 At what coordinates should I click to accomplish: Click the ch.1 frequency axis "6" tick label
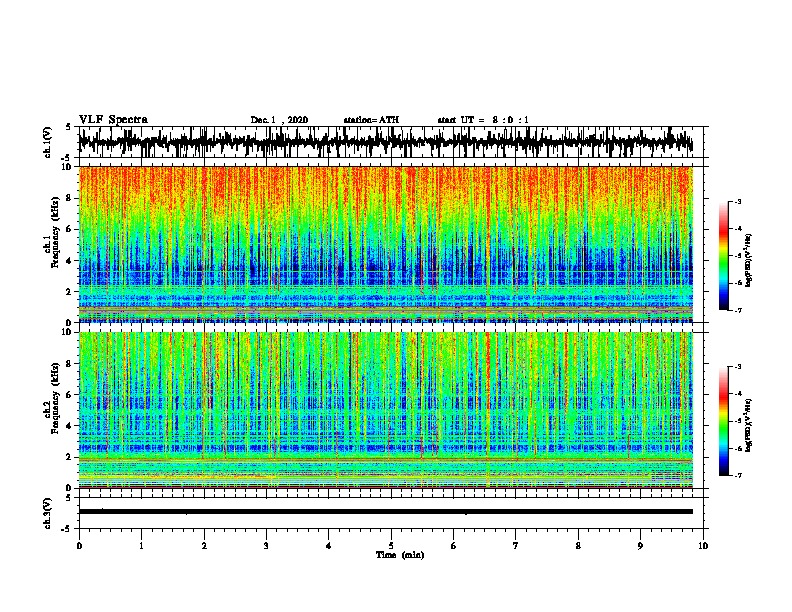[69, 229]
